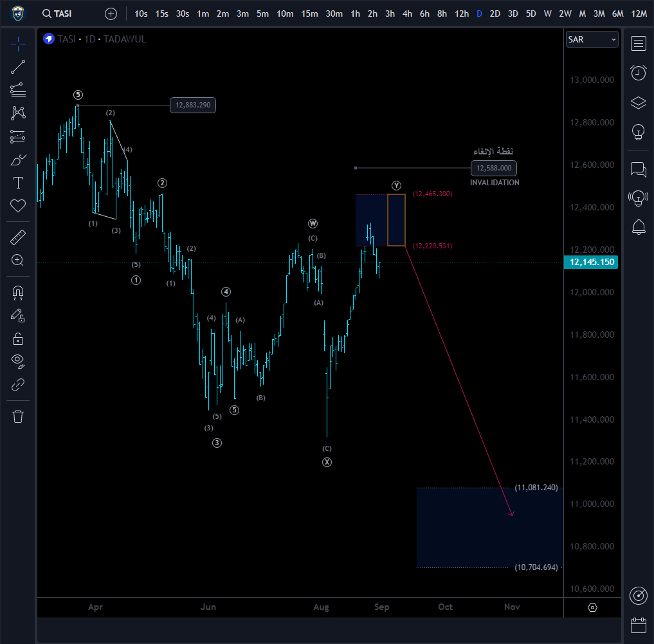Click the trash remove objects icon
This screenshot has width=654, height=644.
(18, 416)
